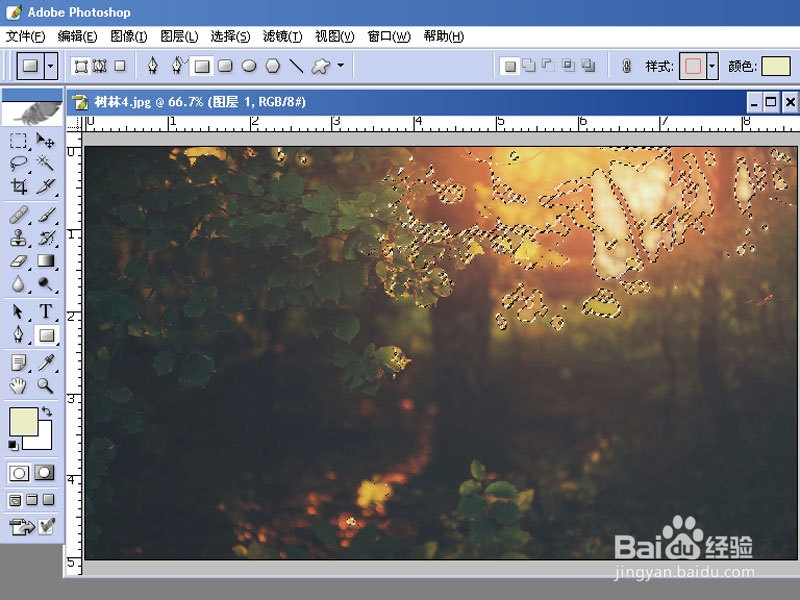Reset to default black and white colors

click(13, 445)
